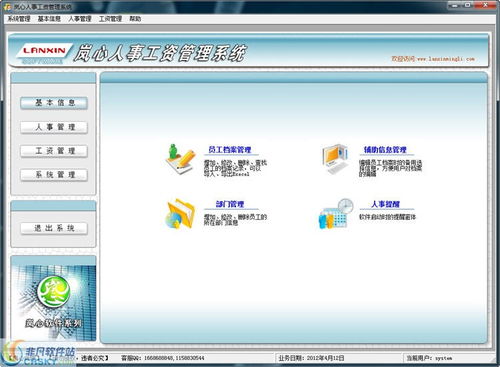Open the 员工档案管理 link
Viewport: 500px width, 367px height.
(230, 150)
